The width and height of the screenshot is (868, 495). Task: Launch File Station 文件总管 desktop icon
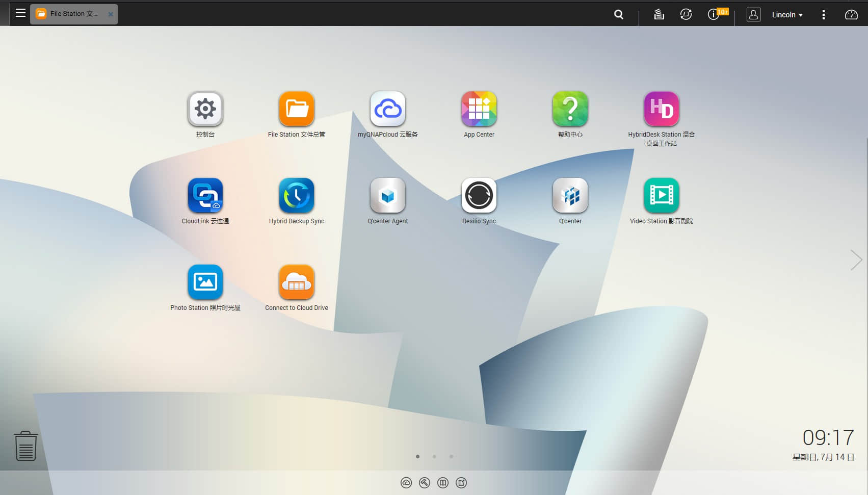[x=297, y=109]
